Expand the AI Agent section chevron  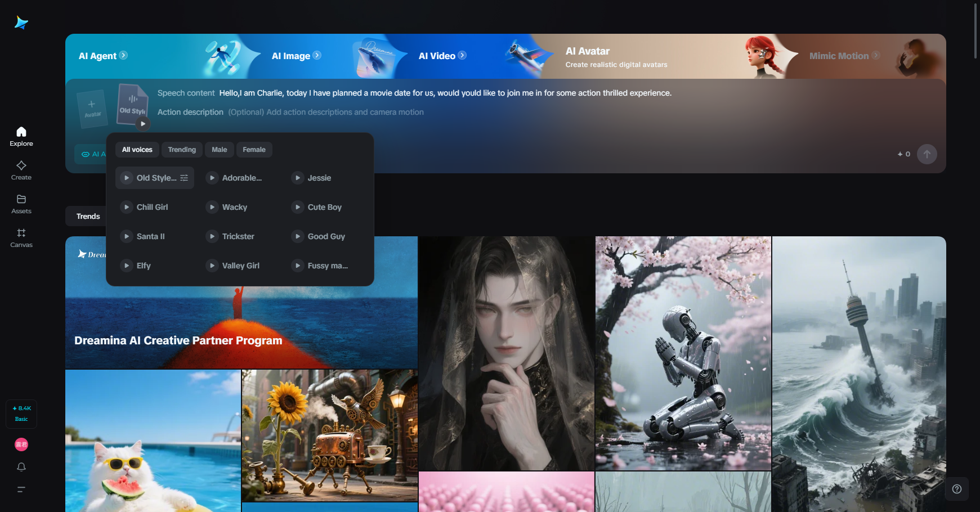(123, 55)
